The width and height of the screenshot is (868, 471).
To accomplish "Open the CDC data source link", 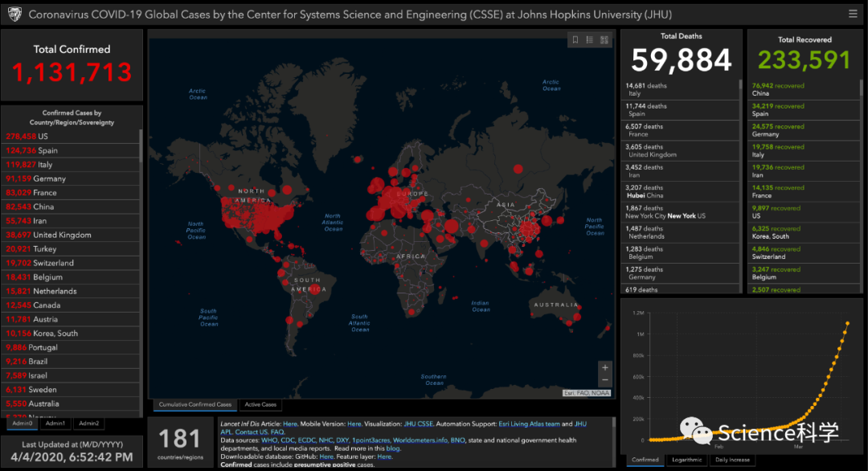I will pos(288,440).
